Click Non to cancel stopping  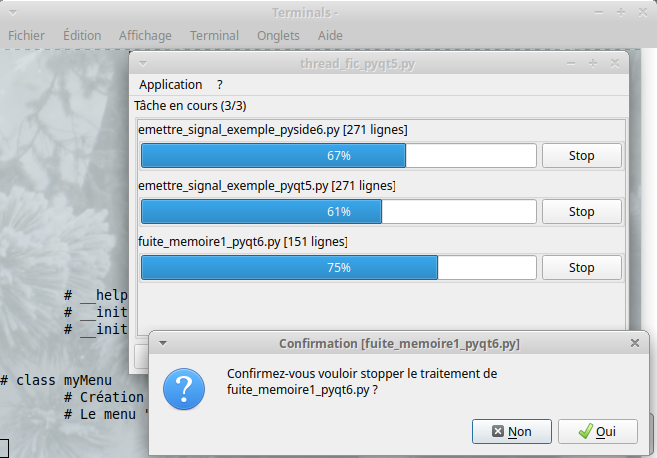511,432
